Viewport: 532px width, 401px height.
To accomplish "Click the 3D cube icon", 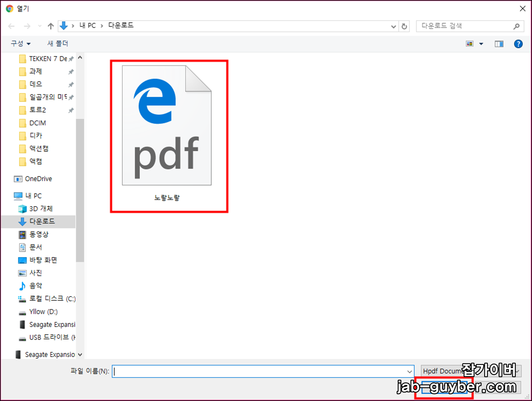I will pyautogui.click(x=22, y=209).
